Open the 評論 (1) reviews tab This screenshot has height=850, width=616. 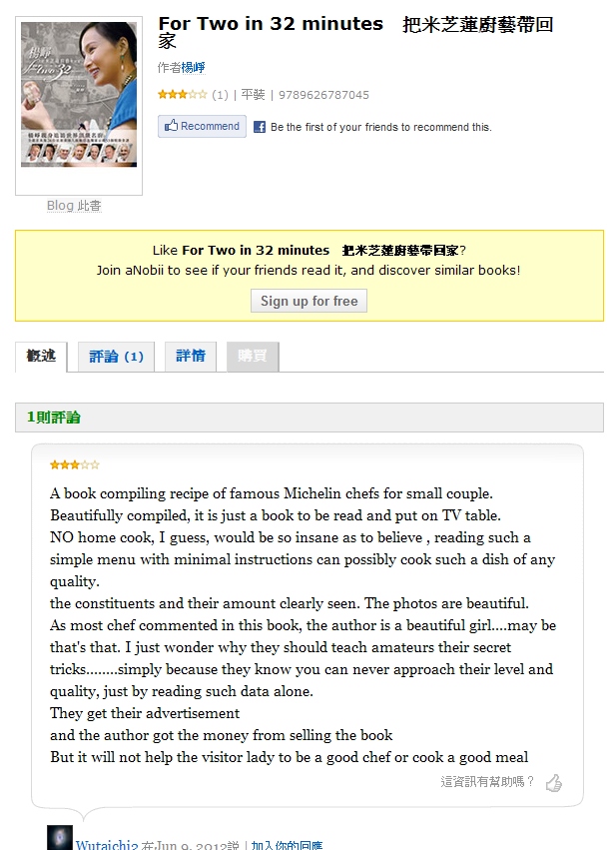[x=116, y=357]
